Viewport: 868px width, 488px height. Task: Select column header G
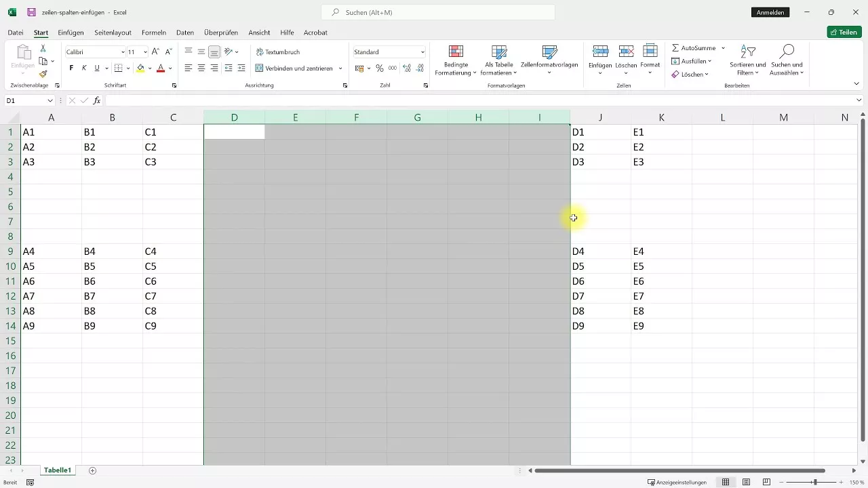click(417, 117)
